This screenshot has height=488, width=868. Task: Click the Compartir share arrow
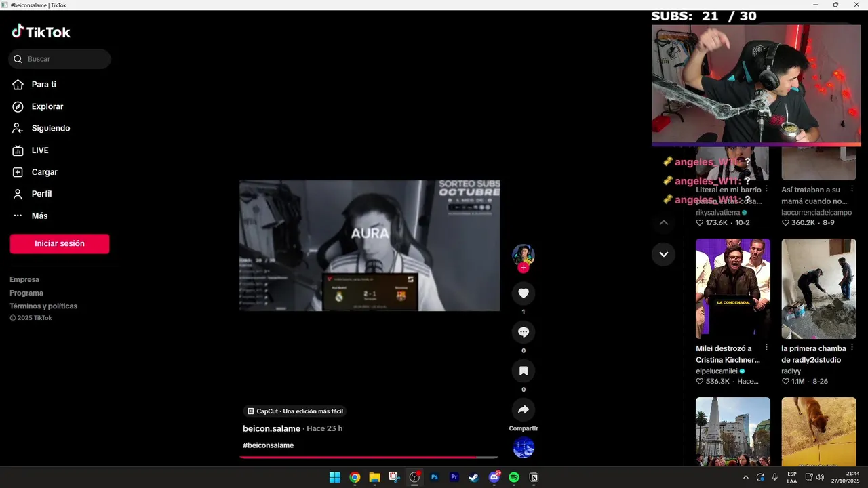pyautogui.click(x=524, y=410)
